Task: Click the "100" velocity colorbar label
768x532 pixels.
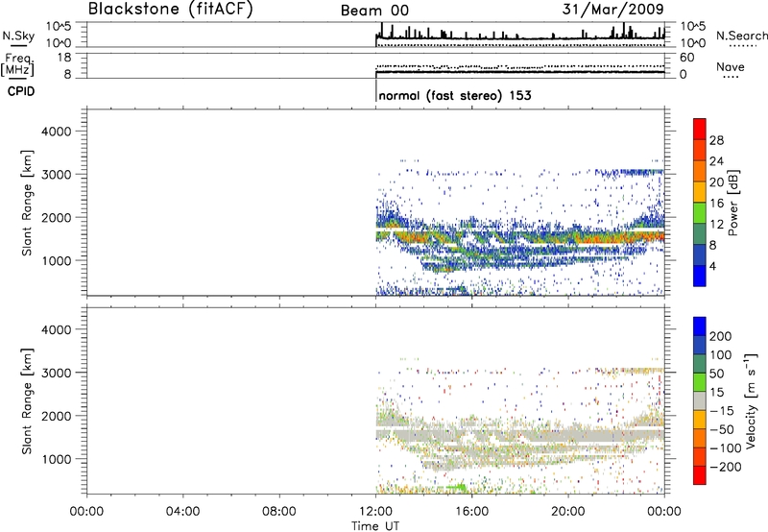Action: 721,354
